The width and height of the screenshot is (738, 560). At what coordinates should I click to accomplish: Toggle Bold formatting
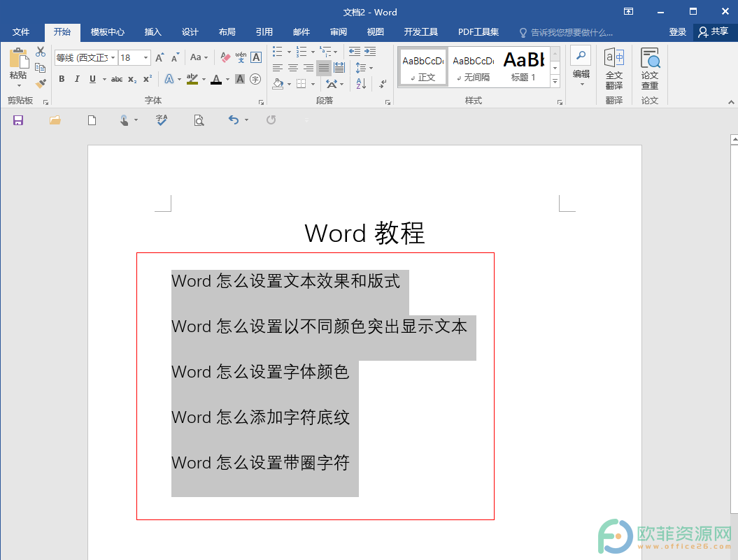(62, 79)
